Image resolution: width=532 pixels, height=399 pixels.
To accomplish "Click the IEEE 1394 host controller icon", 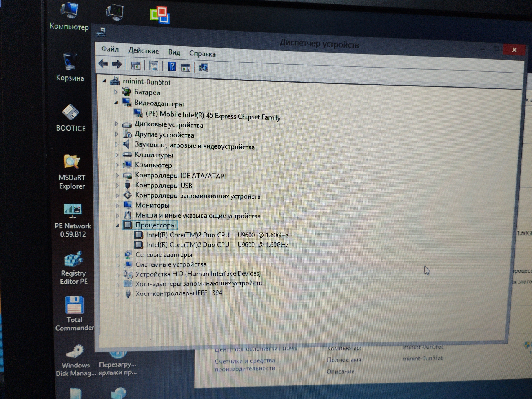I will (128, 294).
